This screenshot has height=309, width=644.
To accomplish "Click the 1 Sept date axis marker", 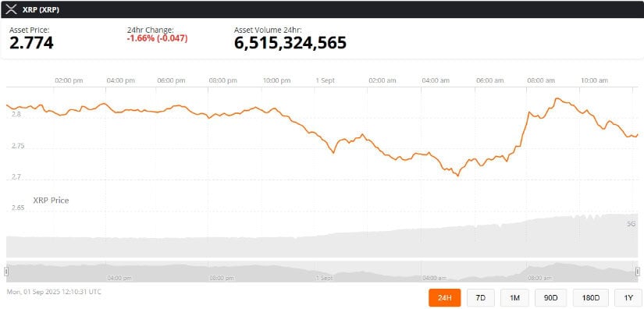I will point(326,80).
